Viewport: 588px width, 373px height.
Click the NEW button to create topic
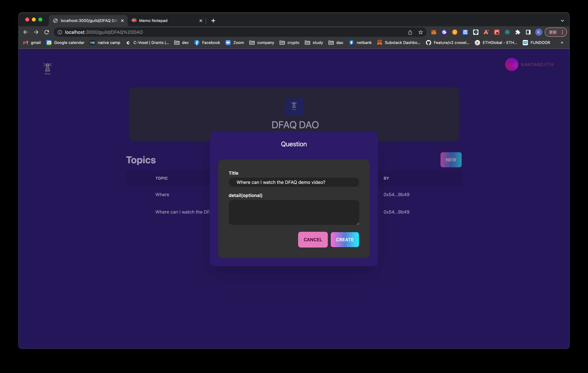451,159
